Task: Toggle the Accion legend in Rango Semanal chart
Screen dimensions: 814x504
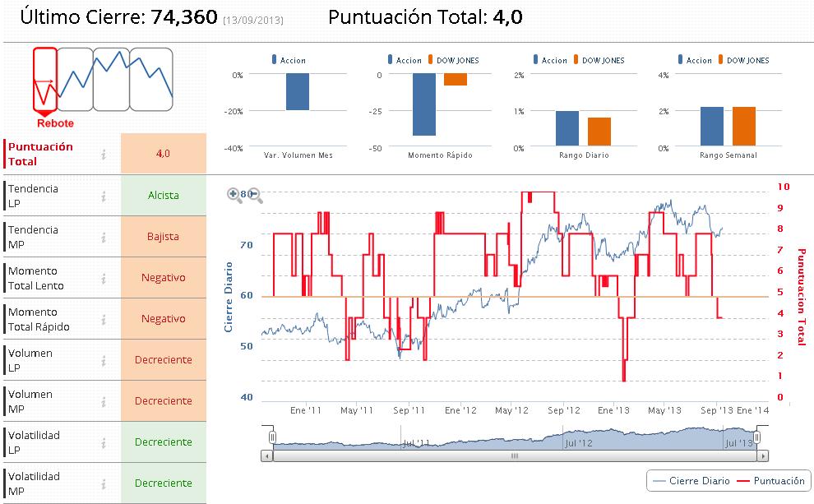Action: tap(695, 60)
